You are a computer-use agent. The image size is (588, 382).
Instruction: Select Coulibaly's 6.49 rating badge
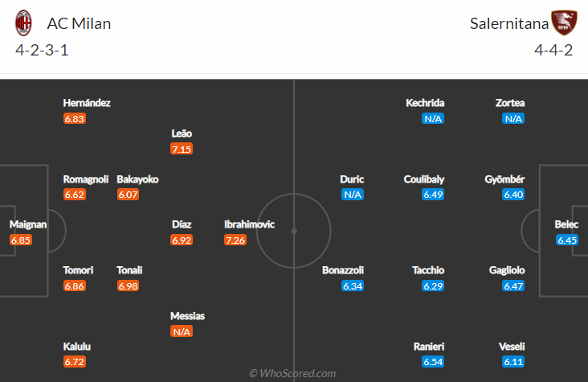click(433, 195)
